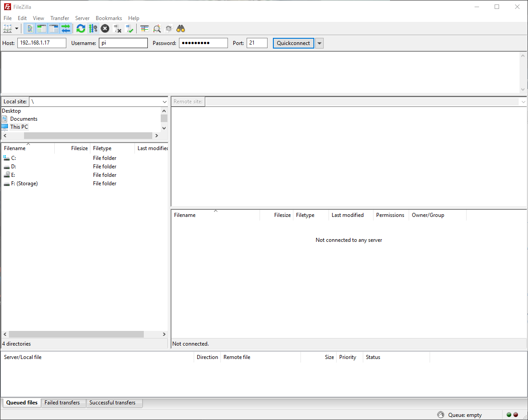Expand Local site path dropdown

(x=164, y=102)
